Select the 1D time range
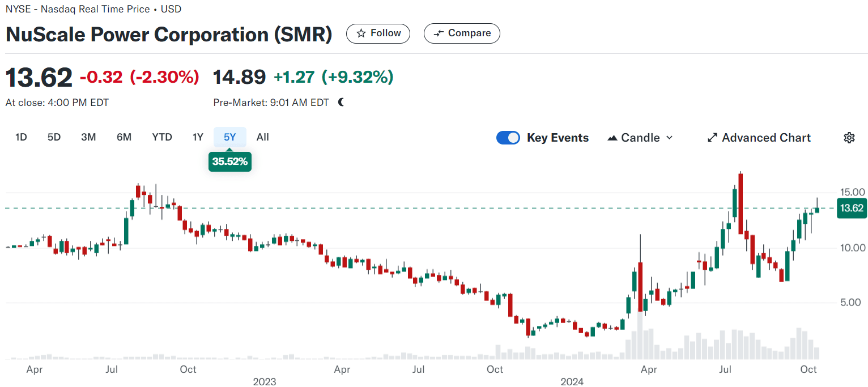This screenshot has height=387, width=868. click(x=21, y=137)
